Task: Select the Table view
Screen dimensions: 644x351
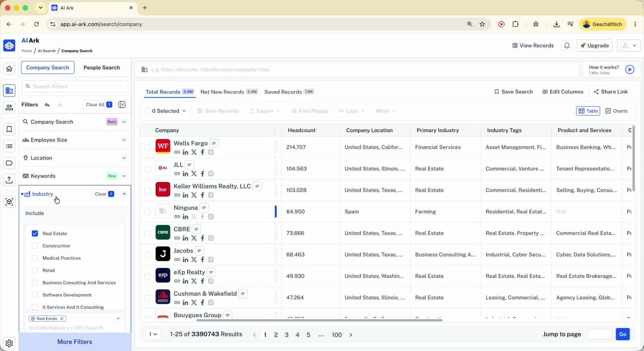Action: 588,111
